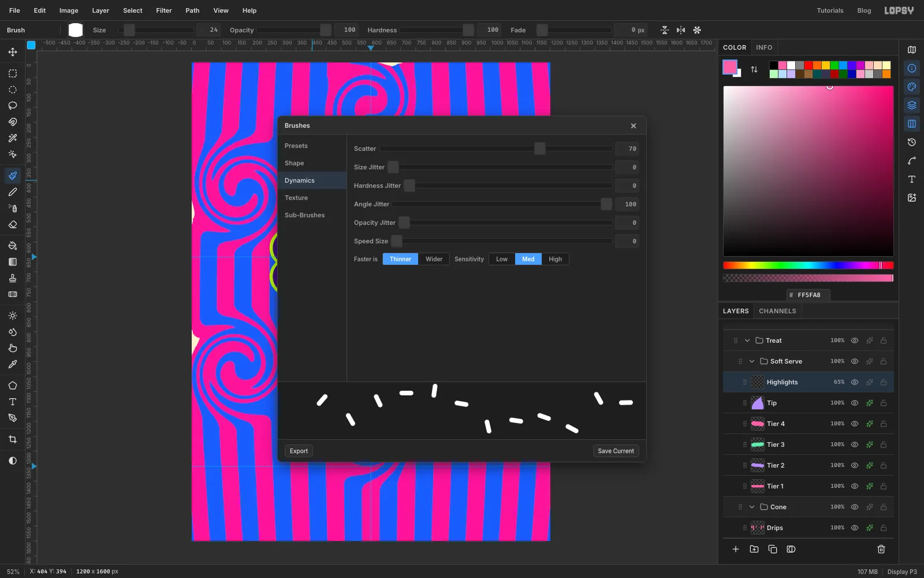The width and height of the screenshot is (924, 578).
Task: Click the Export button
Action: pos(299,451)
